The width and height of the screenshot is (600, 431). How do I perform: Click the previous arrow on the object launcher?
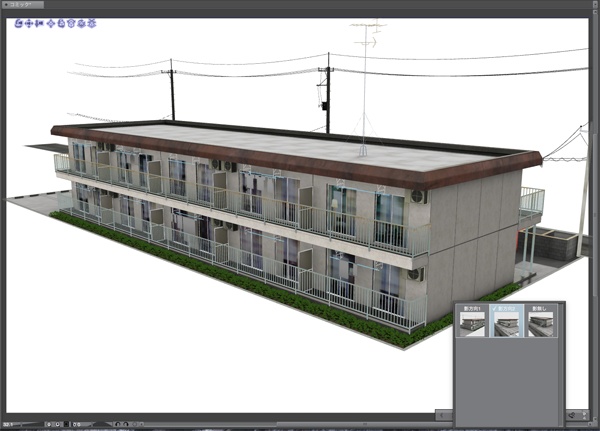click(x=442, y=415)
